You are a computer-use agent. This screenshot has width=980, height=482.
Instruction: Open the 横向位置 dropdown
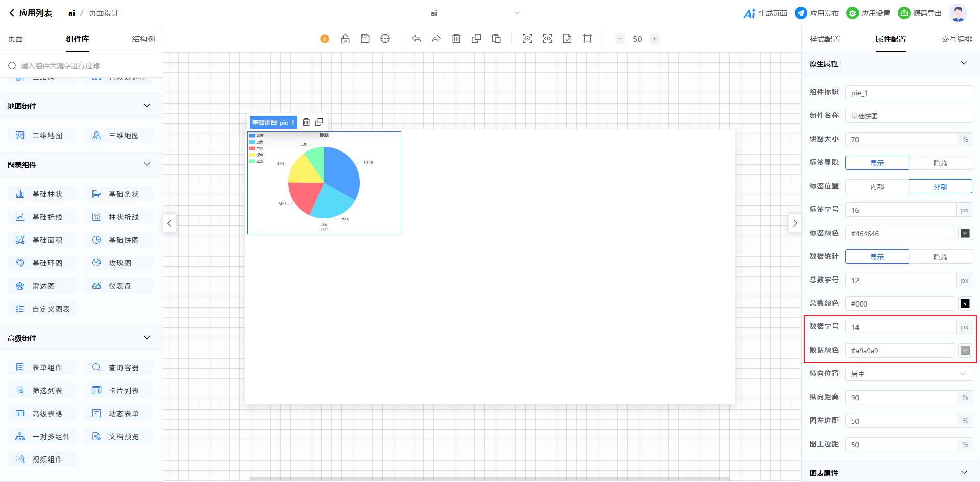(908, 374)
